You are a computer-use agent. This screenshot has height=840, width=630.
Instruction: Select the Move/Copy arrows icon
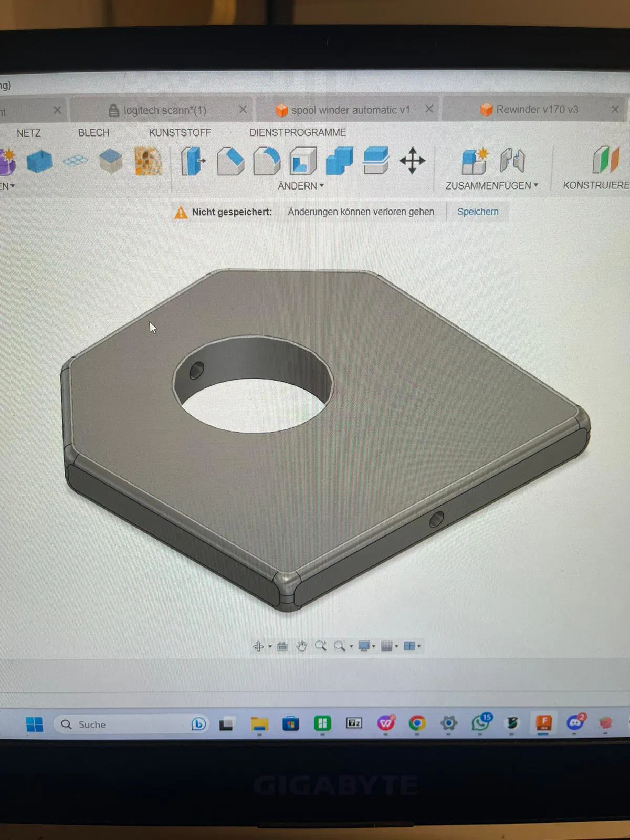tap(412, 161)
